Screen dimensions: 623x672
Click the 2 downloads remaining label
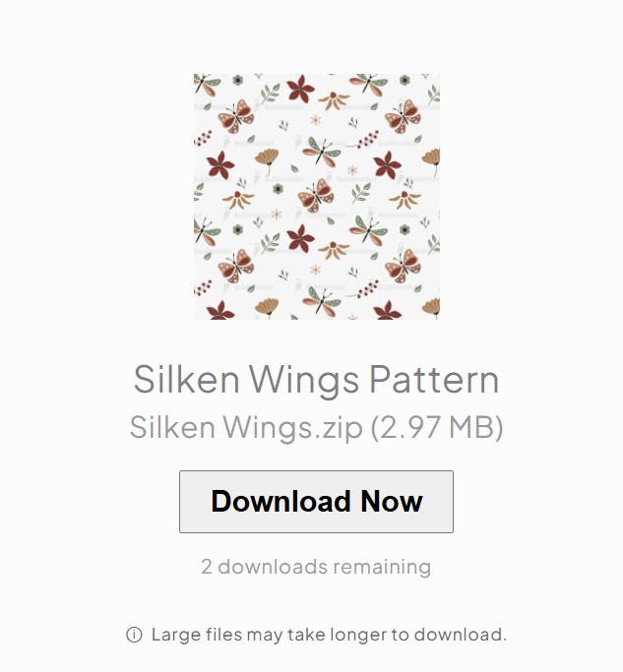click(x=316, y=567)
